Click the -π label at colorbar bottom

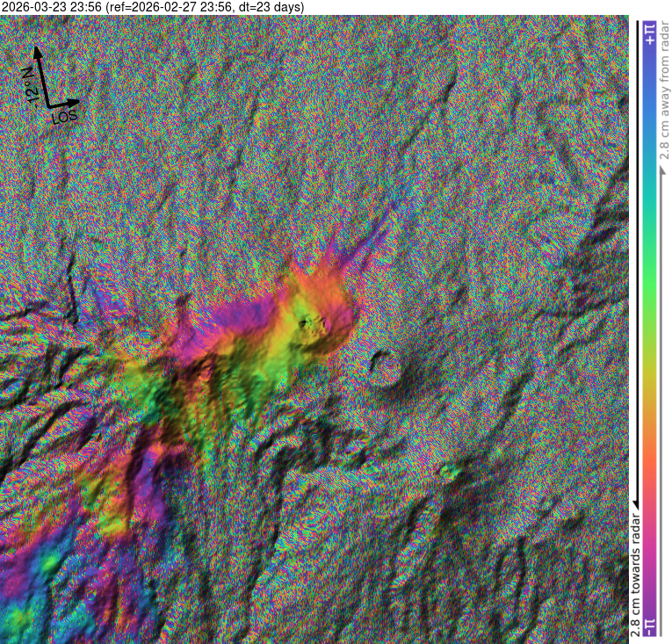click(x=650, y=626)
